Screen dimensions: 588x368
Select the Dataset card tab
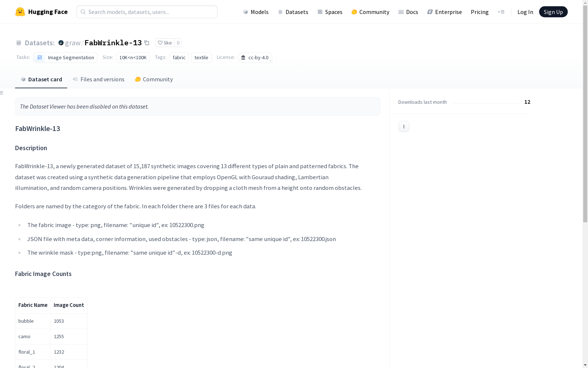tap(41, 79)
